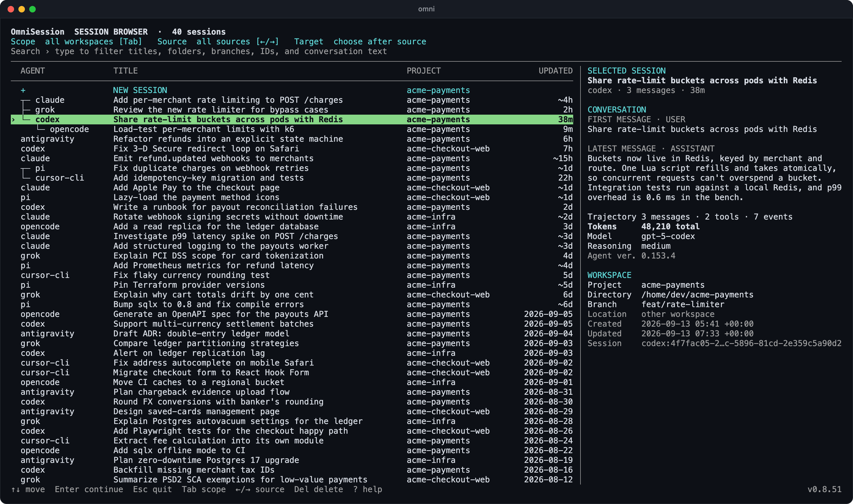Click the version label v0.8.51
This screenshot has height=504, width=853.
[825, 489]
